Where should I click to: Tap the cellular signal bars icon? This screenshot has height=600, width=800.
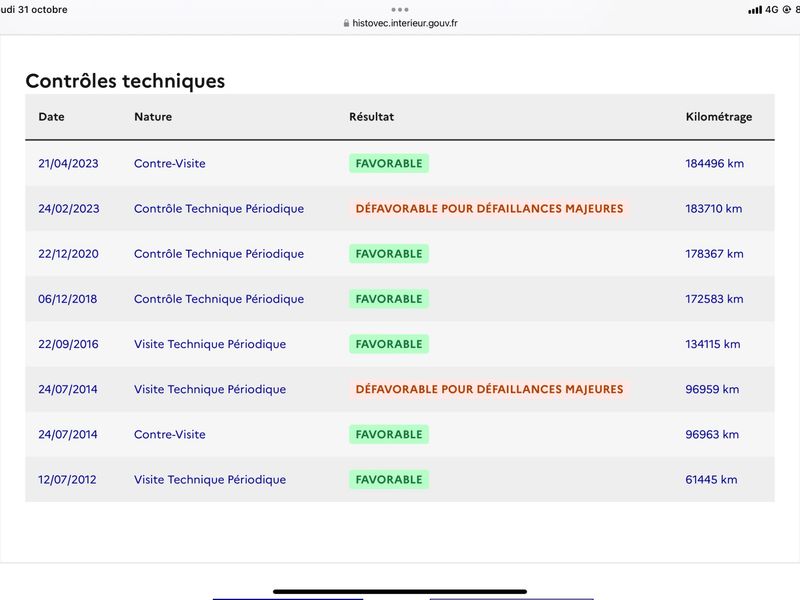click(x=755, y=10)
